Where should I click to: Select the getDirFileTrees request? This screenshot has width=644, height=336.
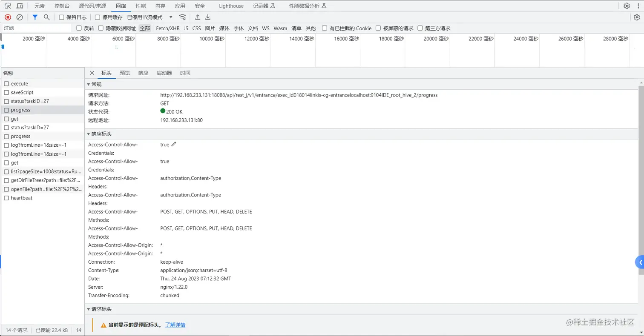point(42,180)
